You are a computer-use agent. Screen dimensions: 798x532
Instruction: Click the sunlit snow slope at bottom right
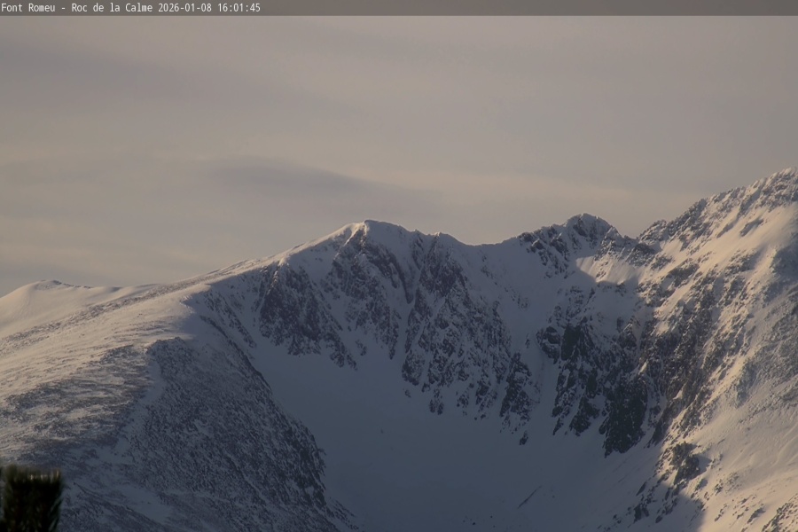tap(754, 443)
